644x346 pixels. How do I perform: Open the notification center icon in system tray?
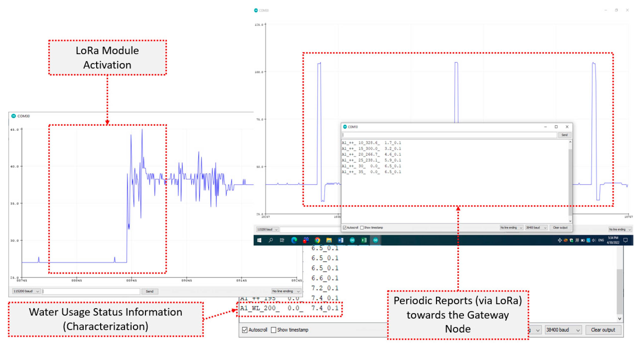[626, 240]
